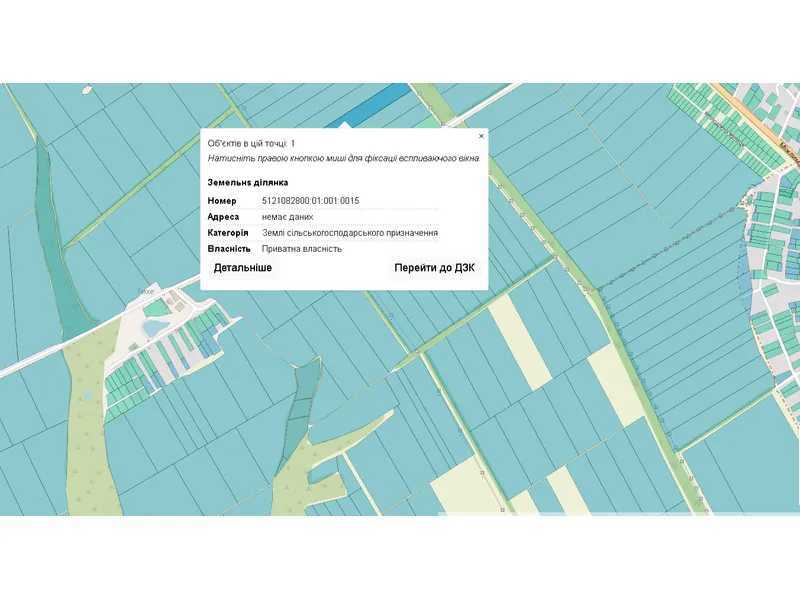The height and width of the screenshot is (600, 800).
Task: Click the small white shape in top-left corner
Action: click(88, 90)
